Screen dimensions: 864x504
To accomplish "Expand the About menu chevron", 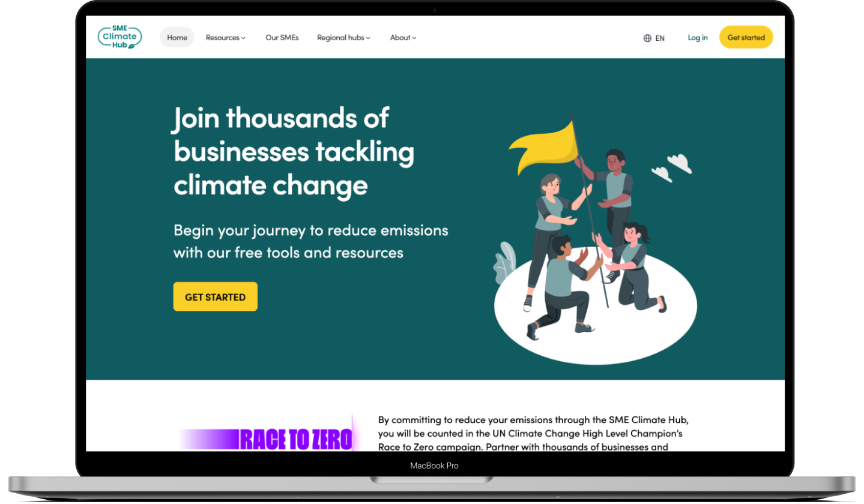I will 414,38.
